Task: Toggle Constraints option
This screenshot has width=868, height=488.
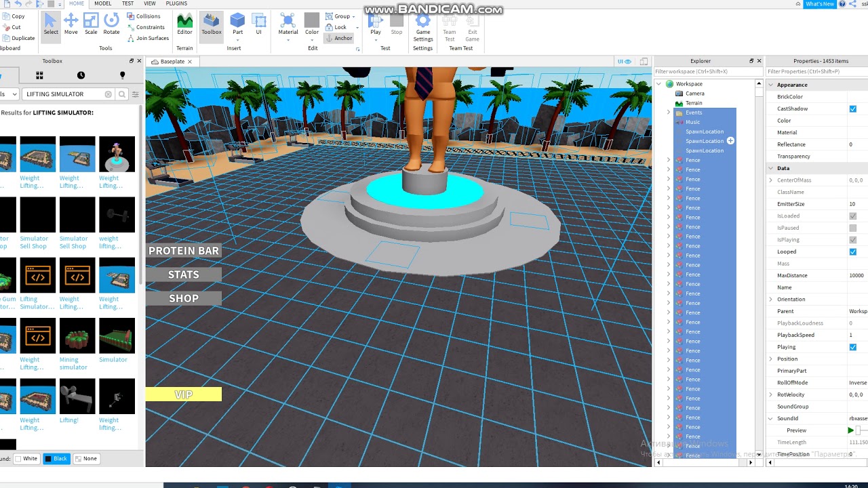Action: [146, 27]
